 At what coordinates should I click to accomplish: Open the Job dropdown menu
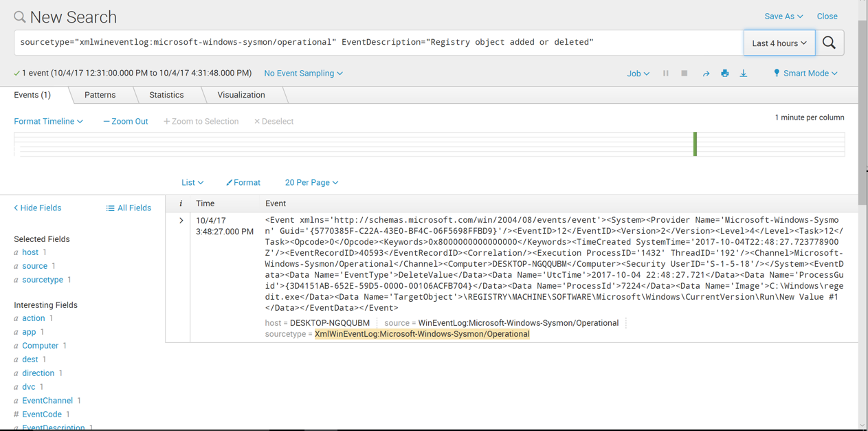pos(638,73)
